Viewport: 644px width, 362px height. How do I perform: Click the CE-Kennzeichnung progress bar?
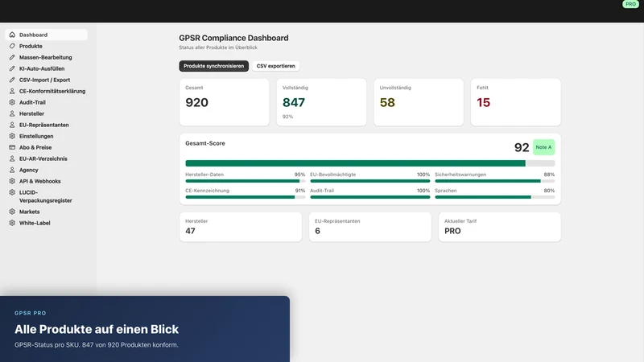point(246,197)
